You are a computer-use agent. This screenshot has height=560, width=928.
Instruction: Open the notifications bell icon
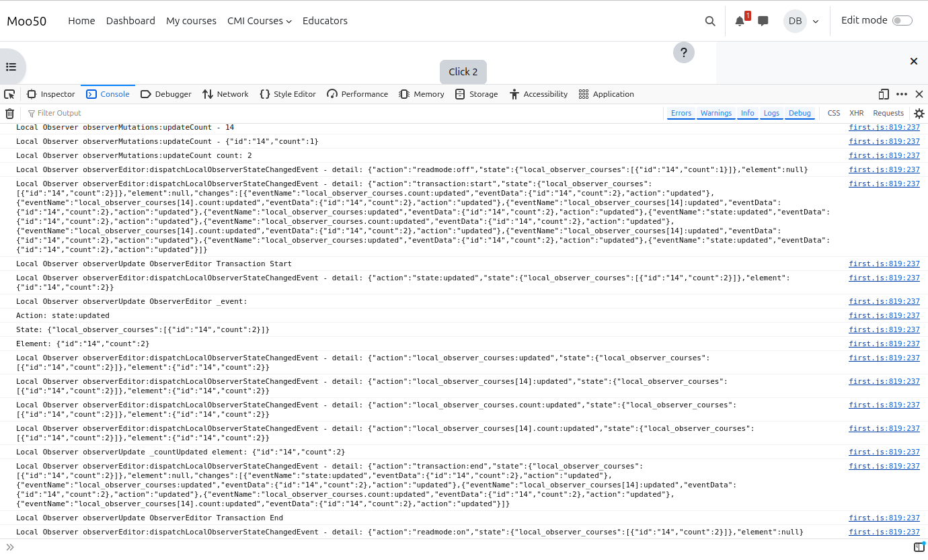[x=740, y=21]
